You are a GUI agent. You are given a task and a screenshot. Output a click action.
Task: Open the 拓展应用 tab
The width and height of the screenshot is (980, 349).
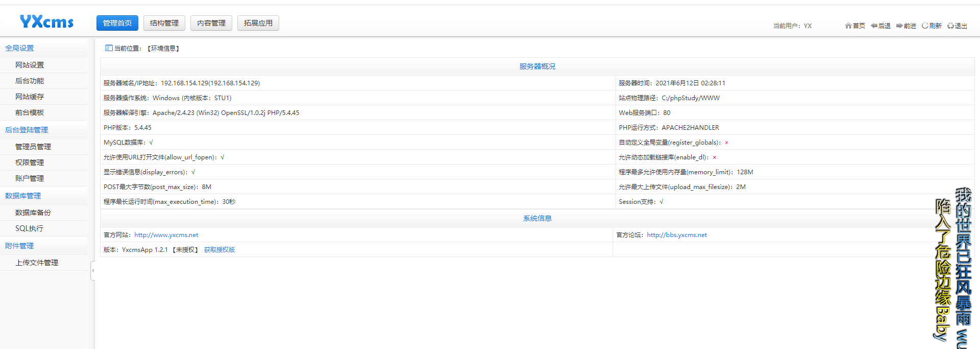pos(258,23)
